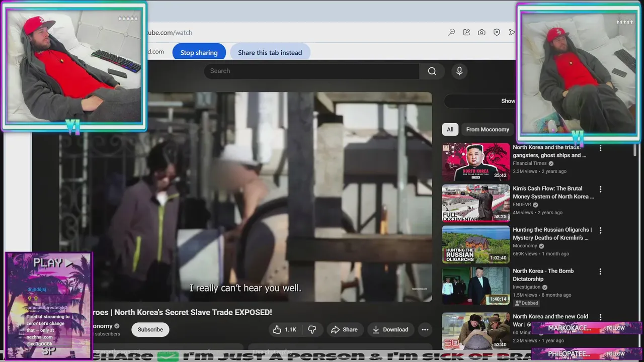Open options menu for Hunting the Russian Oligarchs
This screenshot has height=362, width=644.
point(600,230)
